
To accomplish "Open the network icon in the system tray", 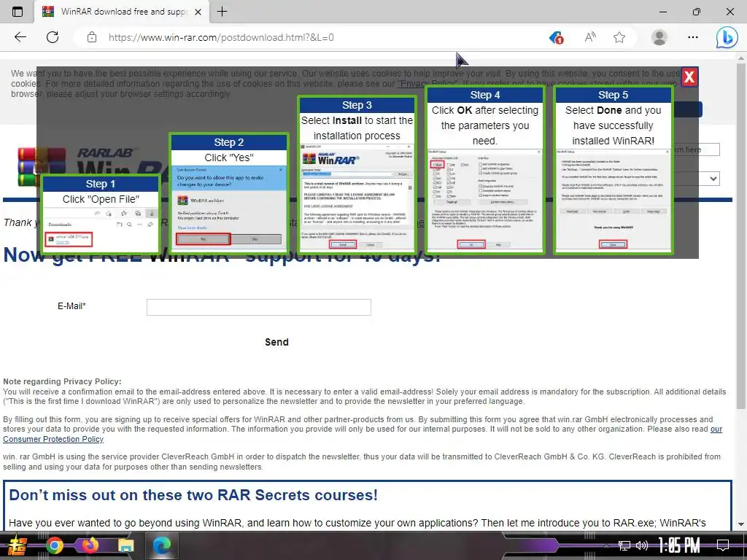I will [624, 545].
